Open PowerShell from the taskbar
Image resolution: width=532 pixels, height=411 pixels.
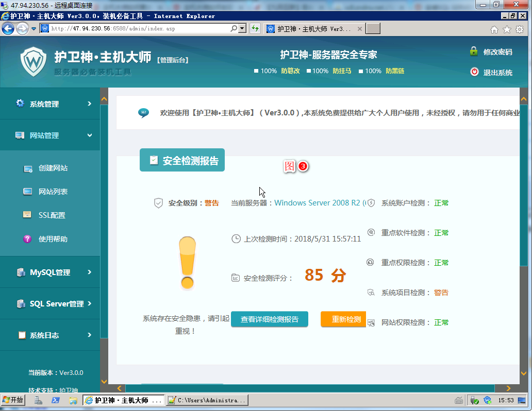[x=56, y=401]
